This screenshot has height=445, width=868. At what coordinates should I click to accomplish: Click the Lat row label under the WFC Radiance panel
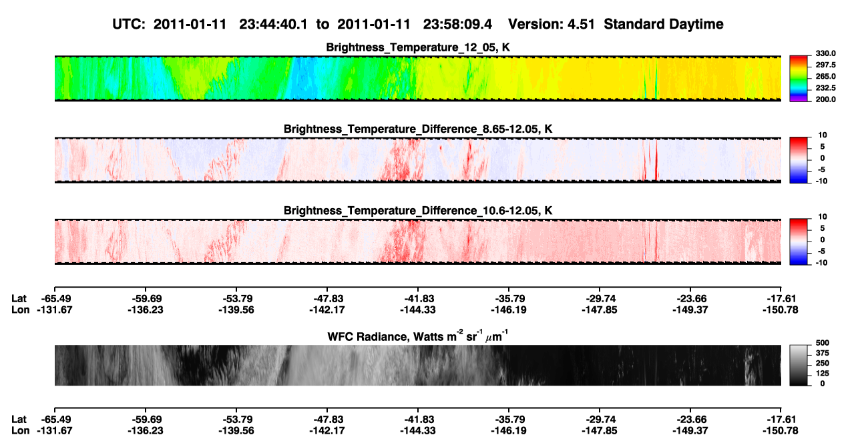point(19,419)
